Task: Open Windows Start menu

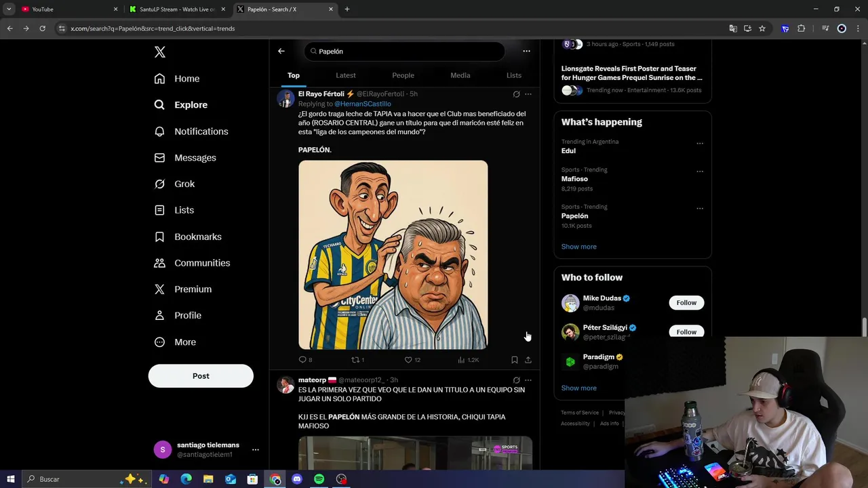Action: tap(11, 479)
